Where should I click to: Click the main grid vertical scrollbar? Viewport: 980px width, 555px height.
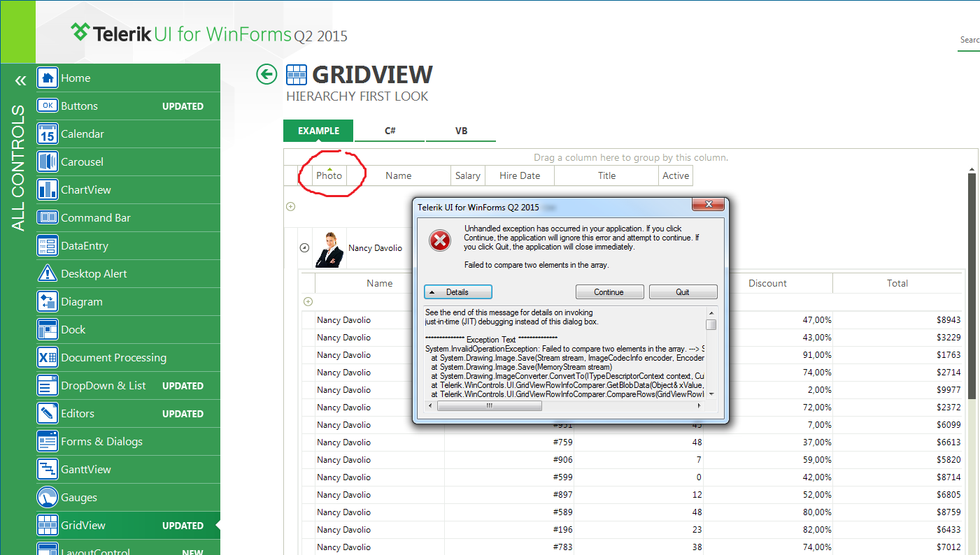click(972, 287)
